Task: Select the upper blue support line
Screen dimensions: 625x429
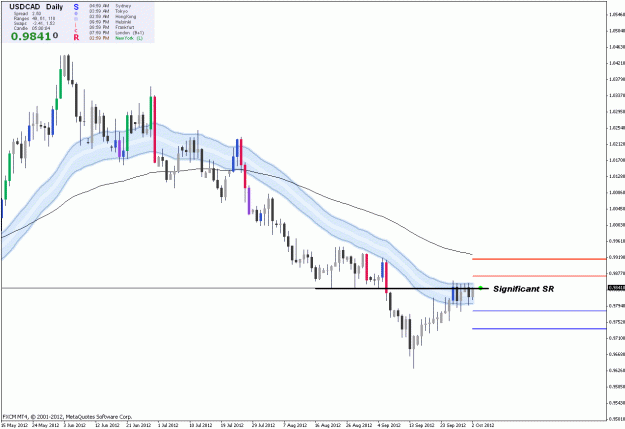Action: click(539, 311)
